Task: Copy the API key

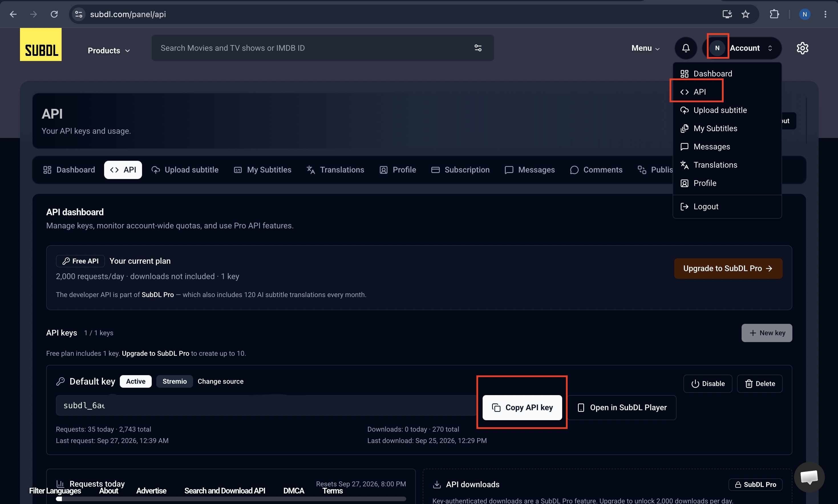Action: [522, 408]
